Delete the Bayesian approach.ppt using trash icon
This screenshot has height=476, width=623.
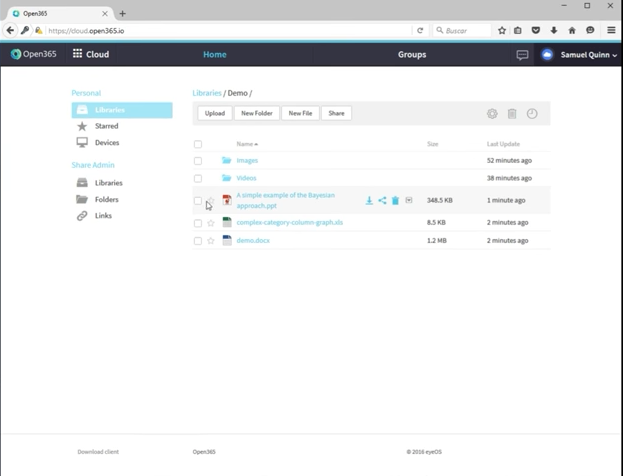(x=395, y=200)
